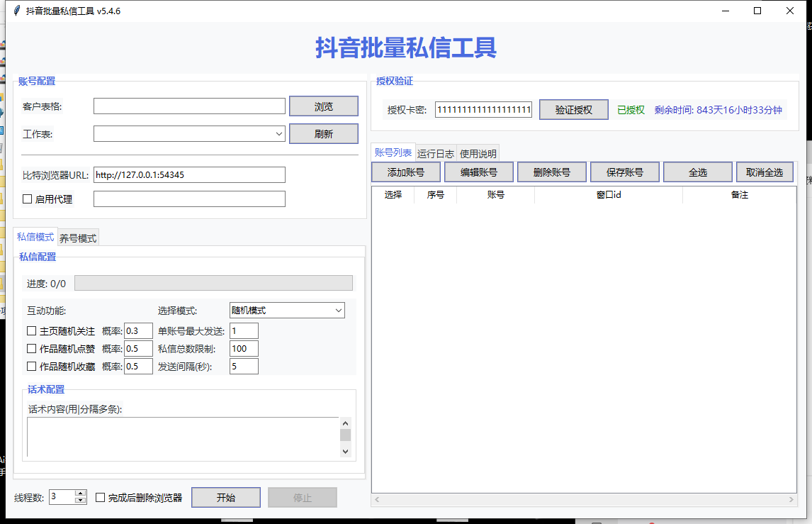The image size is (812, 524).
Task: Click the 概率 field for 主页随机关注
Action: [x=138, y=330]
